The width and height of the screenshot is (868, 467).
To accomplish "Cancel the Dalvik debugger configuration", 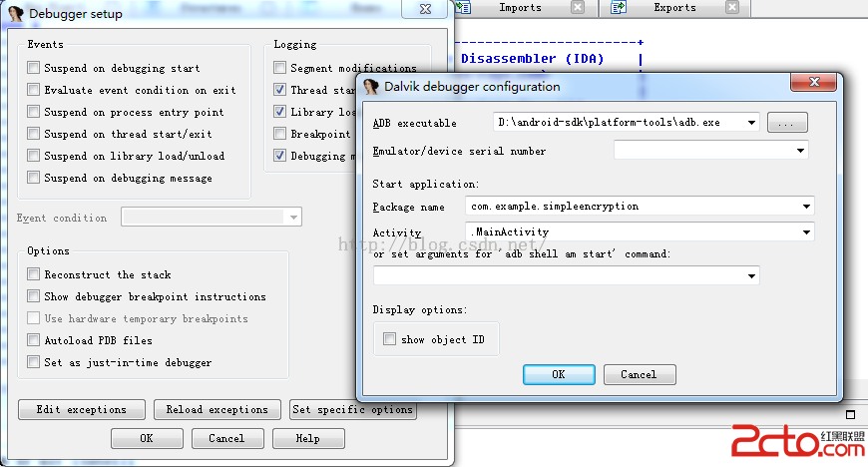I will click(x=640, y=374).
